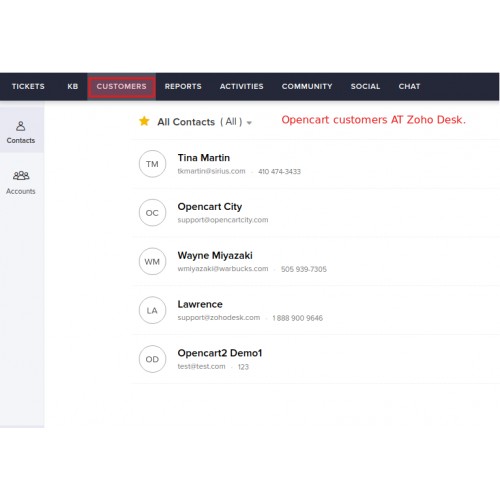
Task: Open the KB tab
Action: (x=73, y=86)
